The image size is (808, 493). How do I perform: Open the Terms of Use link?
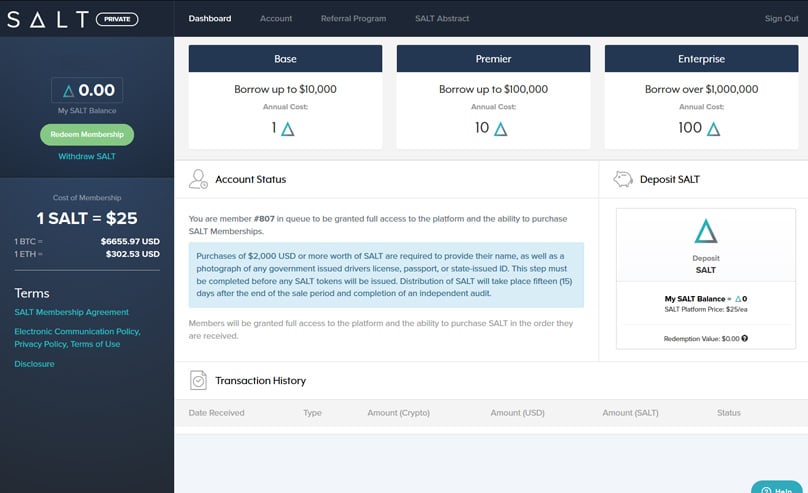click(x=95, y=344)
